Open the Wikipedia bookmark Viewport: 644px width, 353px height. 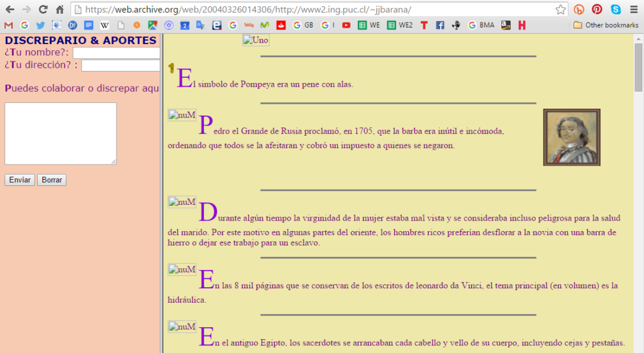[x=105, y=25]
